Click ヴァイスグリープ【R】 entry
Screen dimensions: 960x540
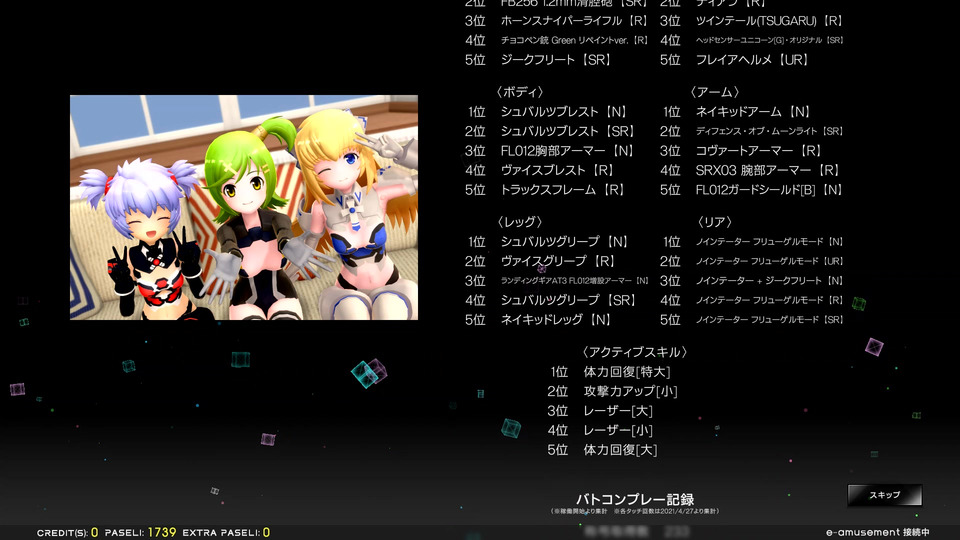[558, 261]
